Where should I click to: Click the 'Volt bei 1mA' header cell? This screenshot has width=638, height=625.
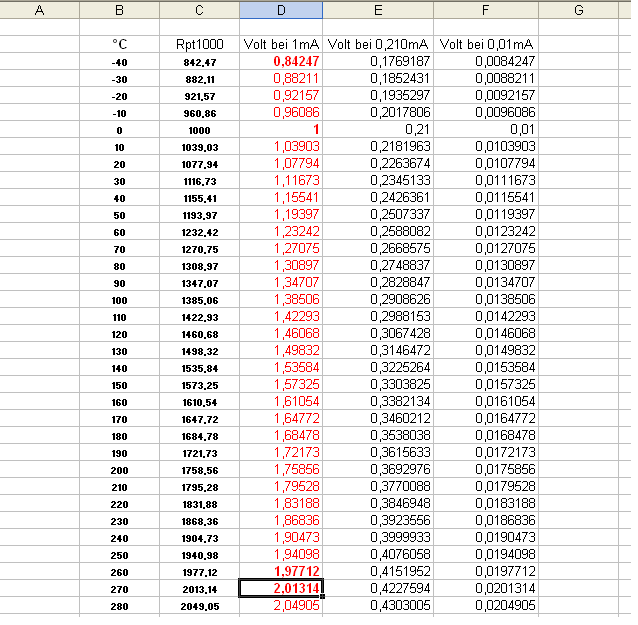pos(281,44)
